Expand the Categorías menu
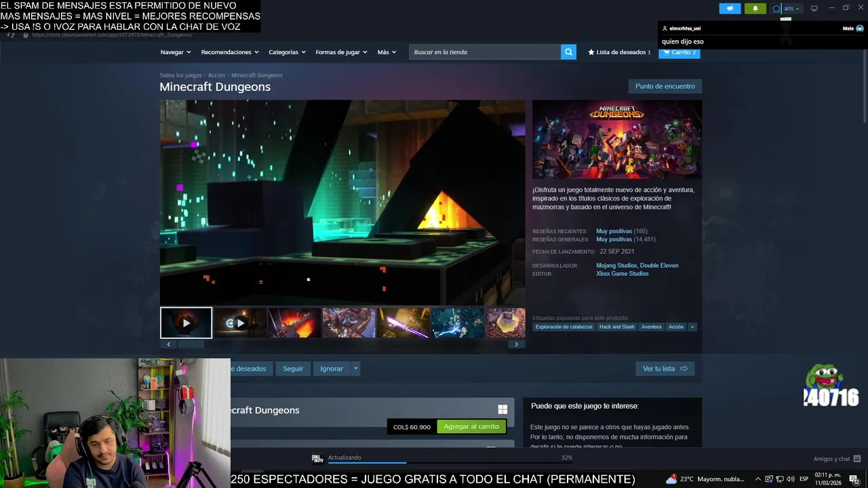Screen dimensions: 868x488 287,52
